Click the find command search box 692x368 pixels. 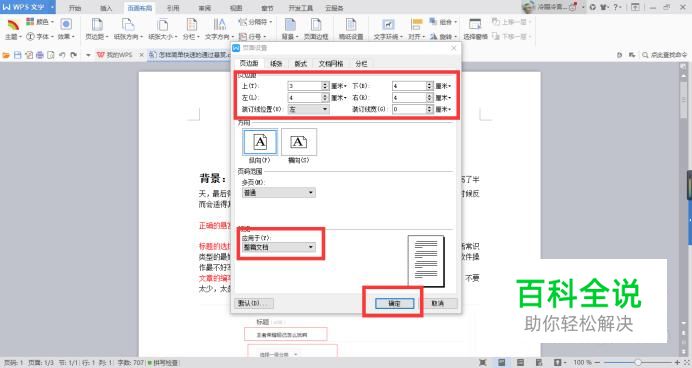click(x=665, y=55)
